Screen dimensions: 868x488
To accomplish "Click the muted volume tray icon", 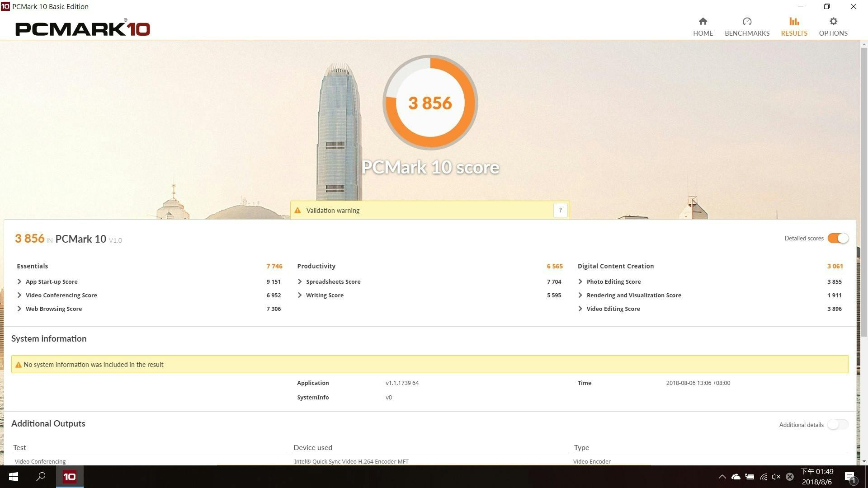I will pos(776,477).
